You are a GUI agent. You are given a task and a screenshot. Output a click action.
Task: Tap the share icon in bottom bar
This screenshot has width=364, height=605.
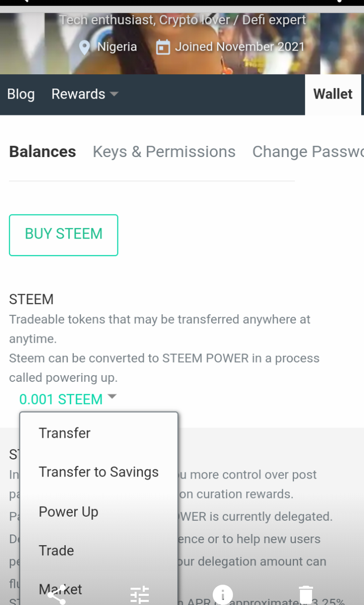coord(57,595)
